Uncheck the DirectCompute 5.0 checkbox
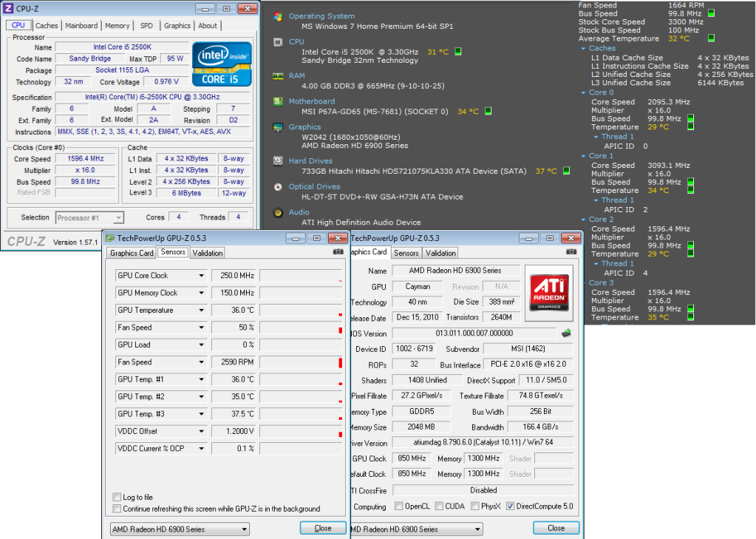Screen dimensions: 756x539 tap(511, 506)
